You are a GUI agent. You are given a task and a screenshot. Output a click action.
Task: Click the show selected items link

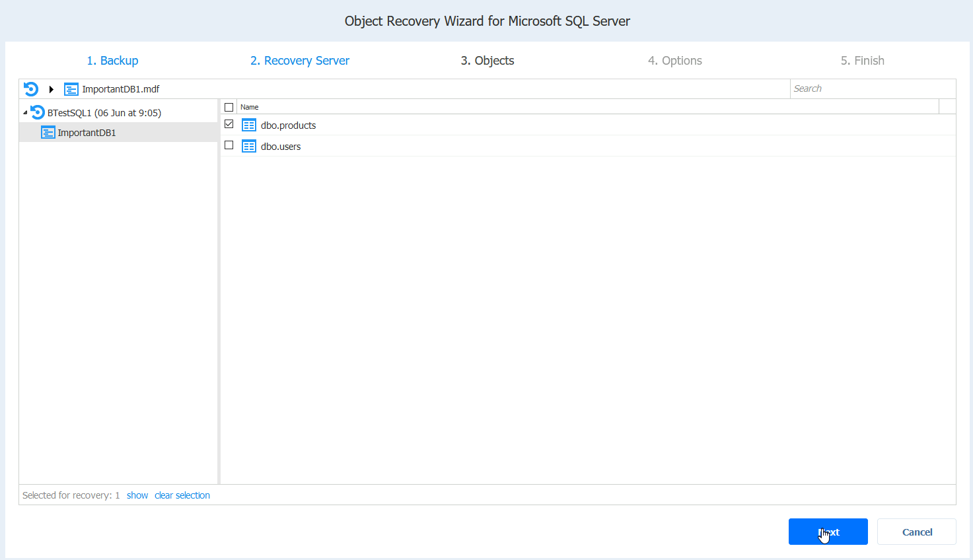coord(137,495)
